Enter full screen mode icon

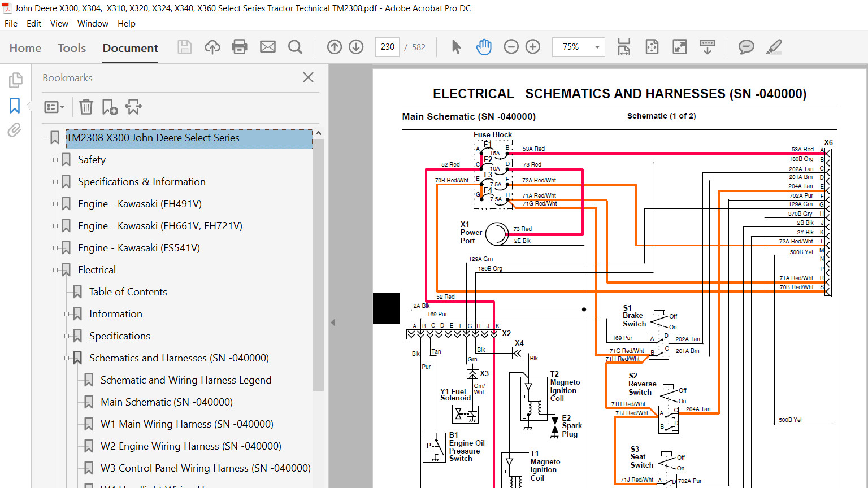[x=680, y=47]
